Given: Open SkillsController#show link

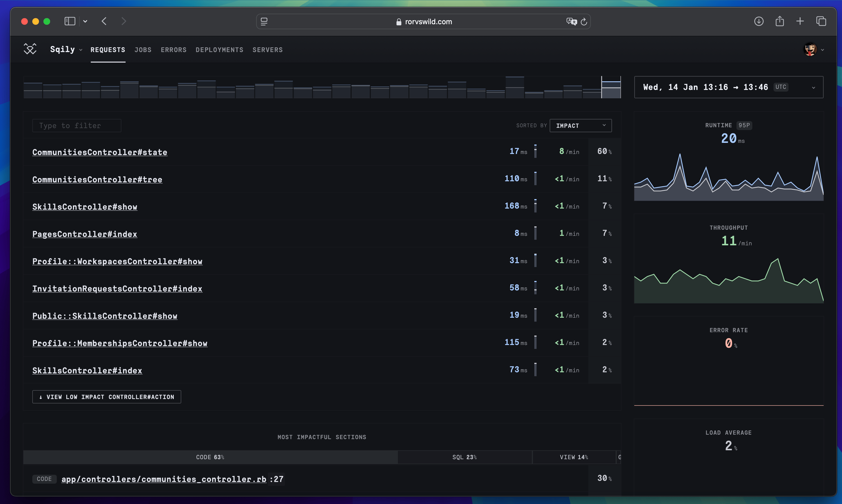Looking at the screenshot, I should click(x=85, y=207).
